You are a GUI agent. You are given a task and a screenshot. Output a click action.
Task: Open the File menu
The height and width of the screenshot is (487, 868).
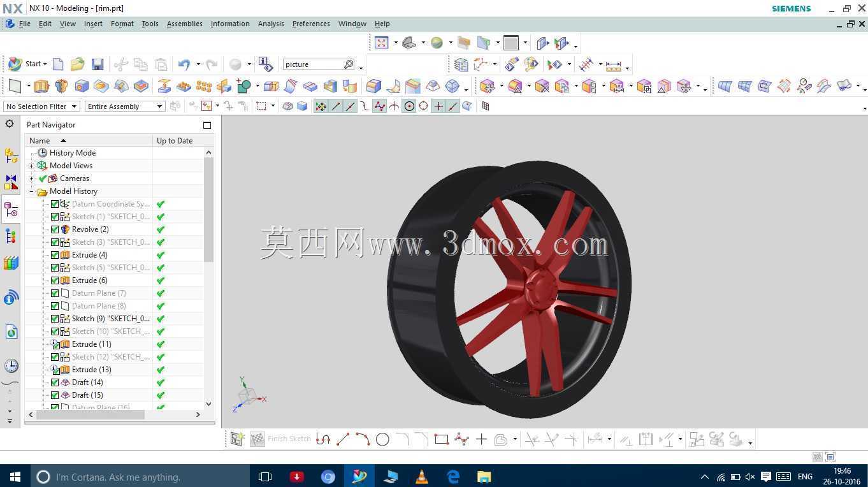pos(25,24)
